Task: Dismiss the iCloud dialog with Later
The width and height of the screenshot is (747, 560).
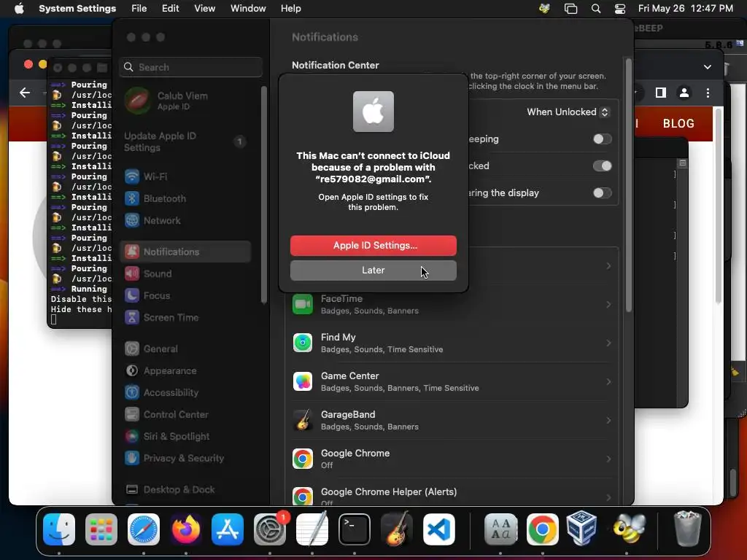Action: [x=373, y=270]
